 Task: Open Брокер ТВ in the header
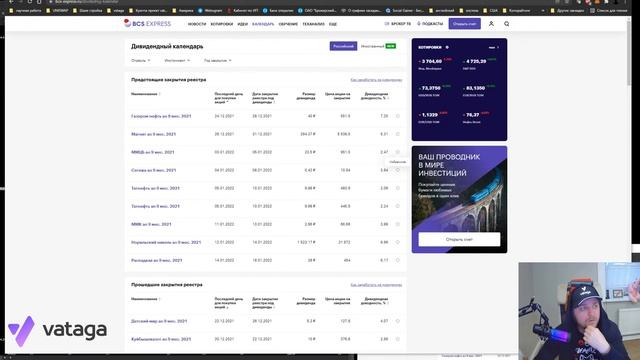398,24
